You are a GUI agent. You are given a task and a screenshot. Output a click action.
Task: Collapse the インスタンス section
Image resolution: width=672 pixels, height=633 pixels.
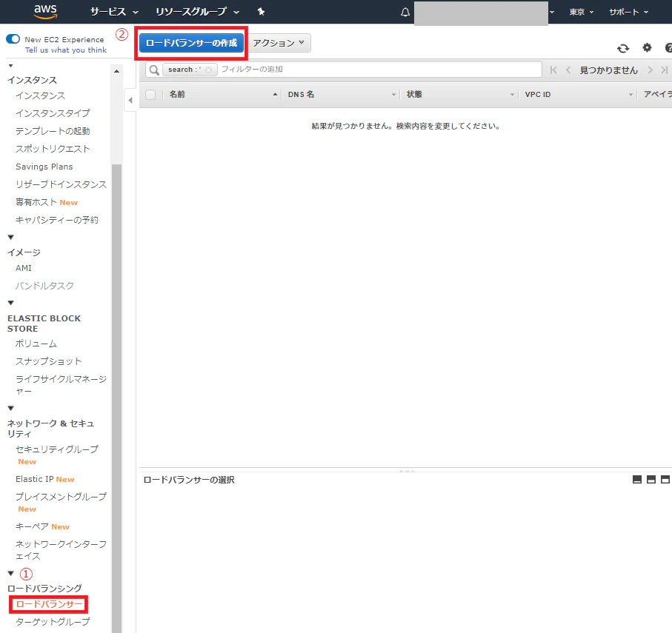[x=10, y=66]
